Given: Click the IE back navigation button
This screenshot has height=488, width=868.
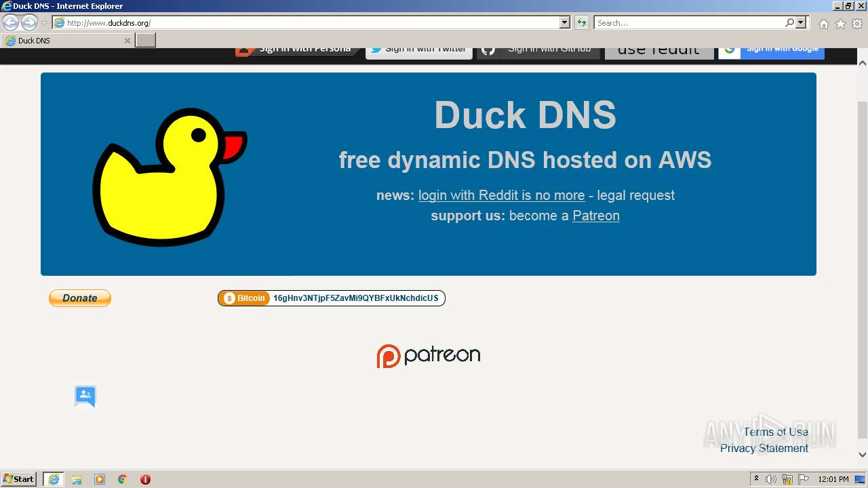Looking at the screenshot, I should pos(10,22).
